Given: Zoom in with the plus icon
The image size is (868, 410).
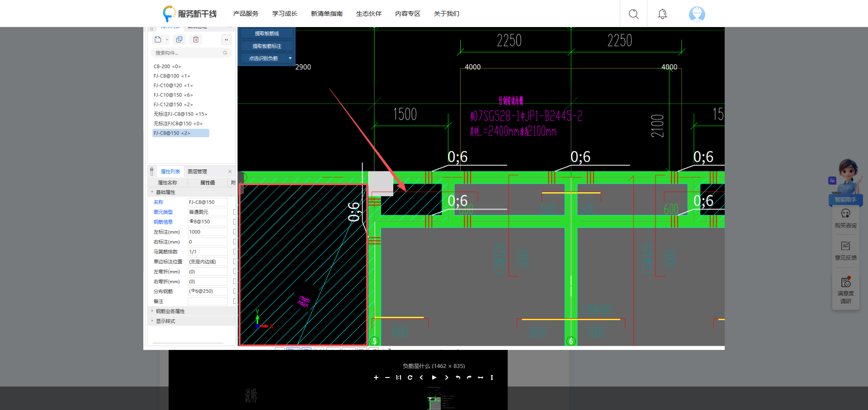Looking at the screenshot, I should [x=376, y=377].
